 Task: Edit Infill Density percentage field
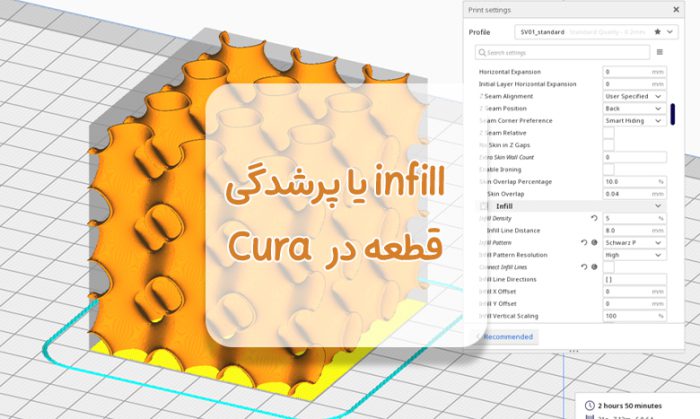(634, 218)
